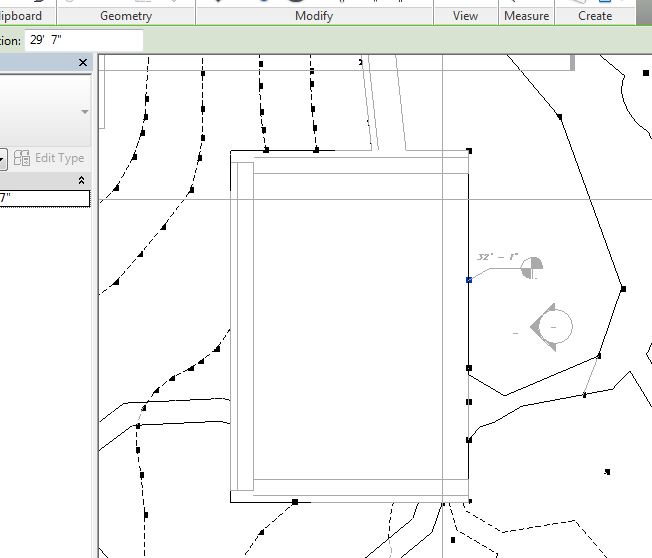Image resolution: width=652 pixels, height=558 pixels.
Task: Close the Properties palette with the X
Action: tap(83, 63)
